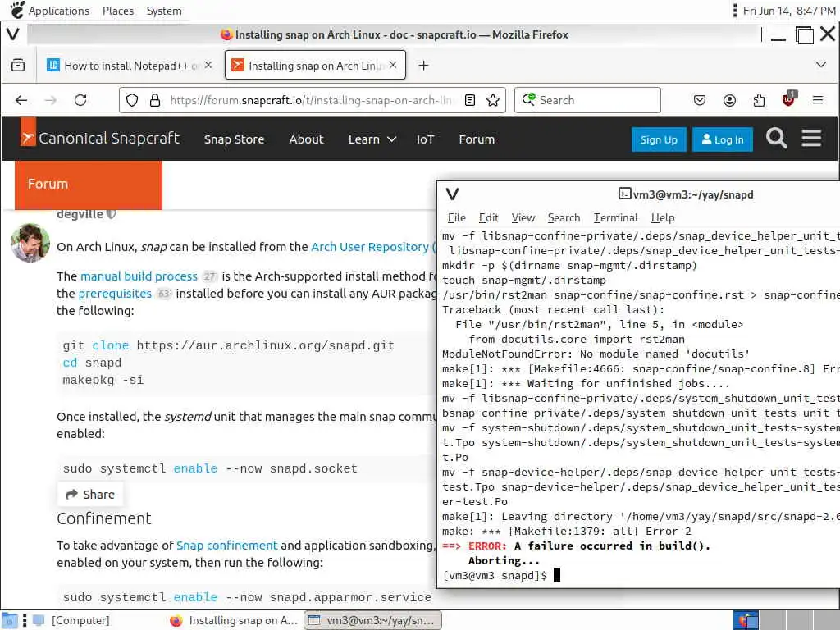Click the makepkg -si code line
Viewport: 840px width, 630px height.
(103, 381)
